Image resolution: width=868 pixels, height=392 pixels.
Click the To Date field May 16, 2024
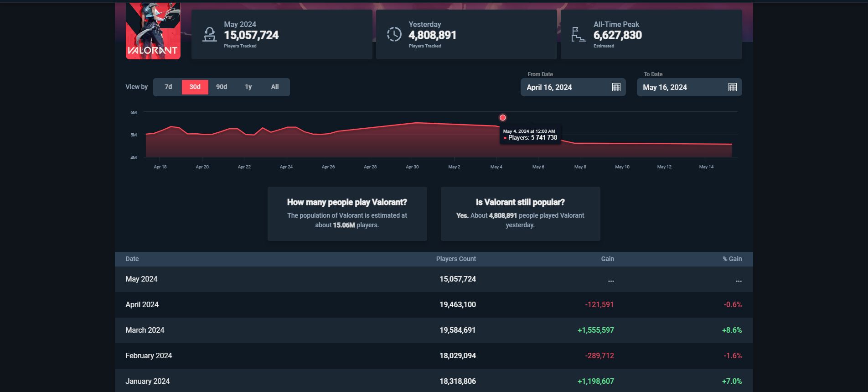click(x=689, y=87)
